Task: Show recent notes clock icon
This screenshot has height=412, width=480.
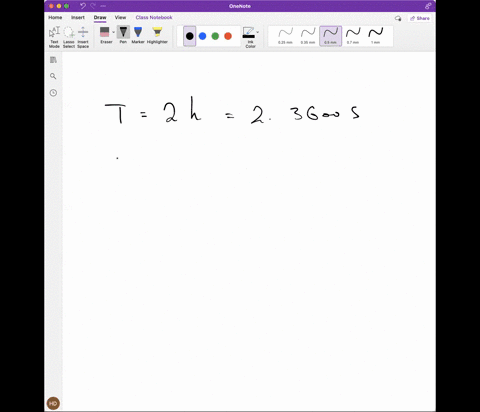Action: [53, 93]
